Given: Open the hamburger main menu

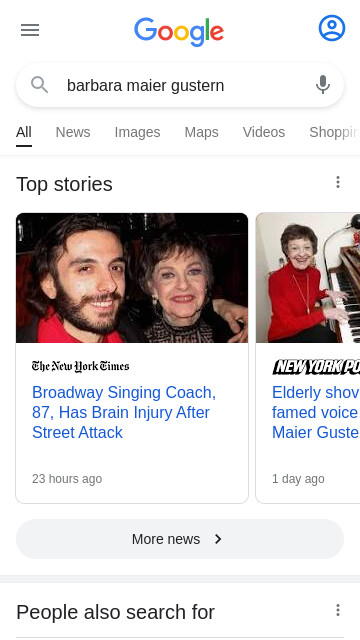Looking at the screenshot, I should tap(30, 30).
